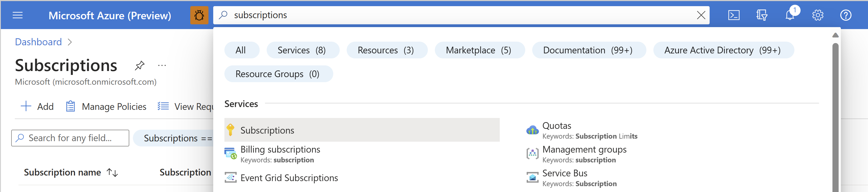Viewport: 868px width, 192px height.
Task: Open the ellipsis More options menu
Action: 162,65
